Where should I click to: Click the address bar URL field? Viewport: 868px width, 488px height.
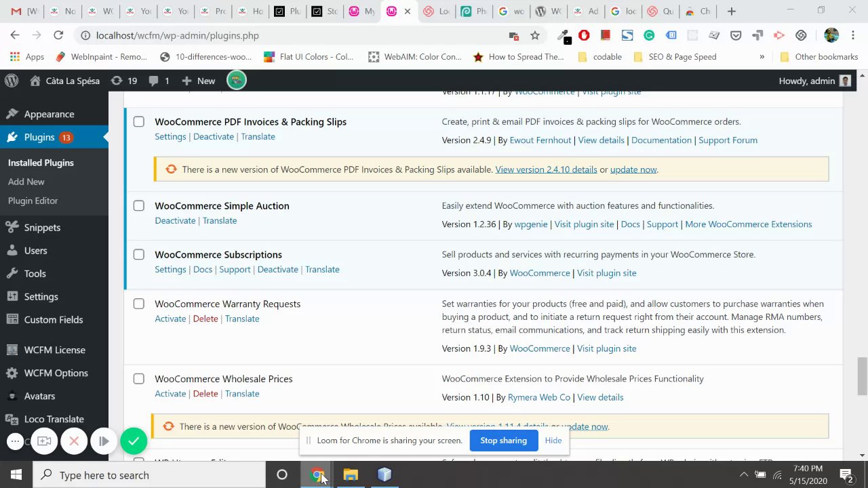pos(298,35)
